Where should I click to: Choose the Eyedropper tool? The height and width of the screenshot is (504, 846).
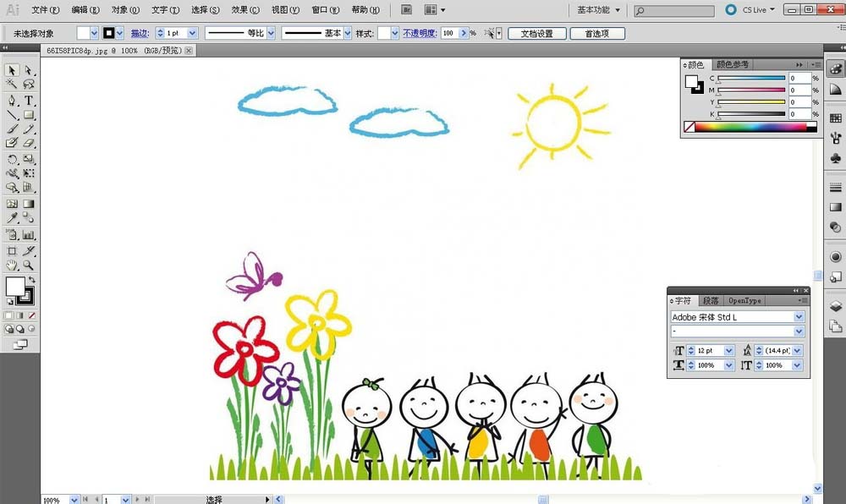coord(12,219)
